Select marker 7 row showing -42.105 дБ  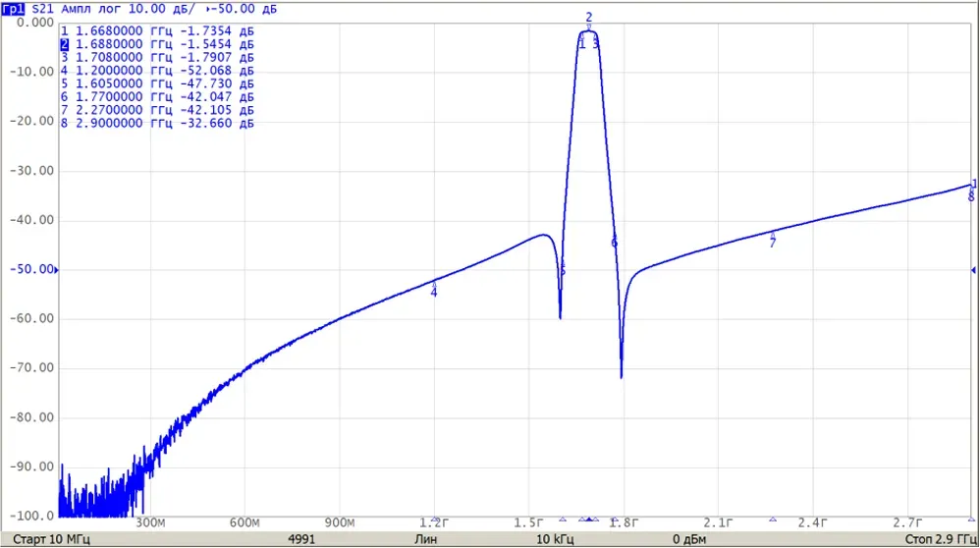[157, 110]
